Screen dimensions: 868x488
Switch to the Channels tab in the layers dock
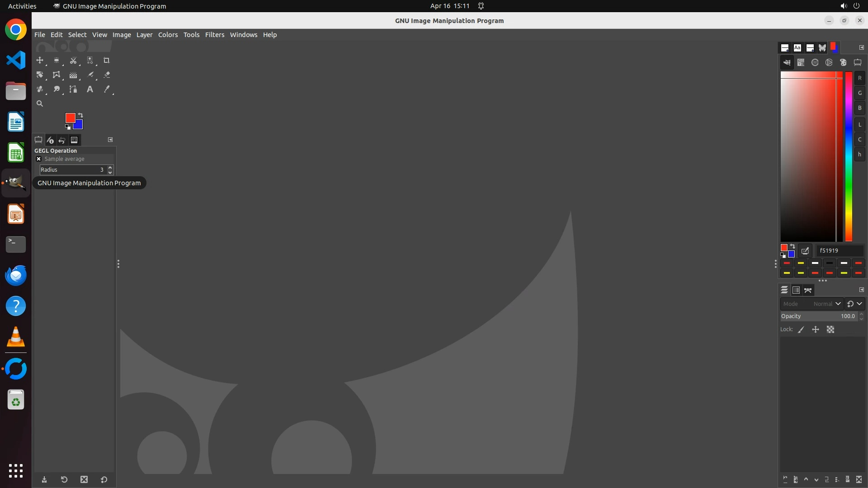click(x=796, y=290)
